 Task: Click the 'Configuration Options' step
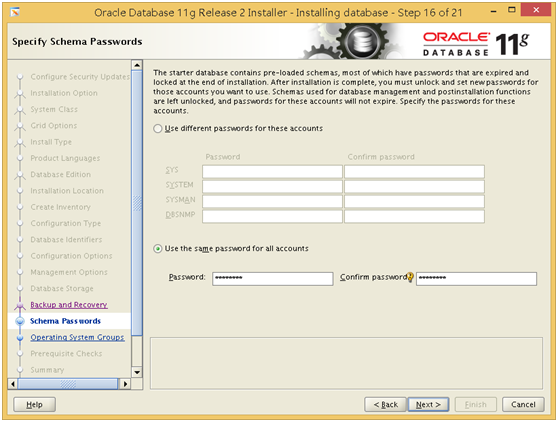(71, 256)
